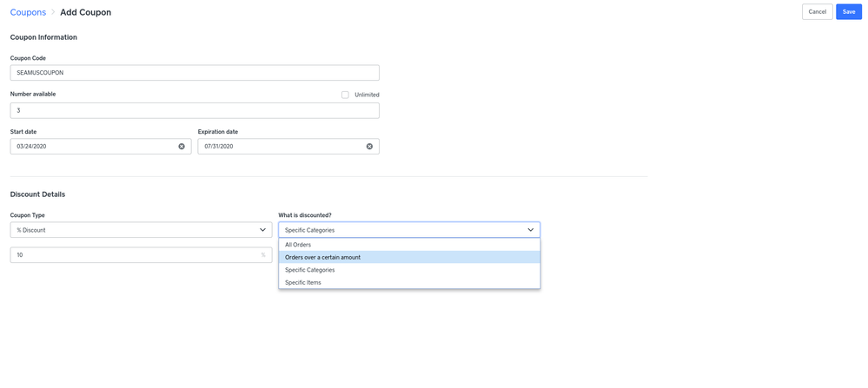This screenshot has width=868, height=388.
Task: Edit the discount percentage value field
Action: [135, 255]
